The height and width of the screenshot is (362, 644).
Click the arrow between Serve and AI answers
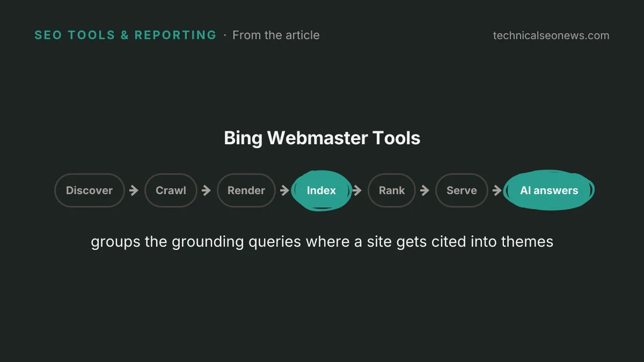pyautogui.click(x=497, y=190)
